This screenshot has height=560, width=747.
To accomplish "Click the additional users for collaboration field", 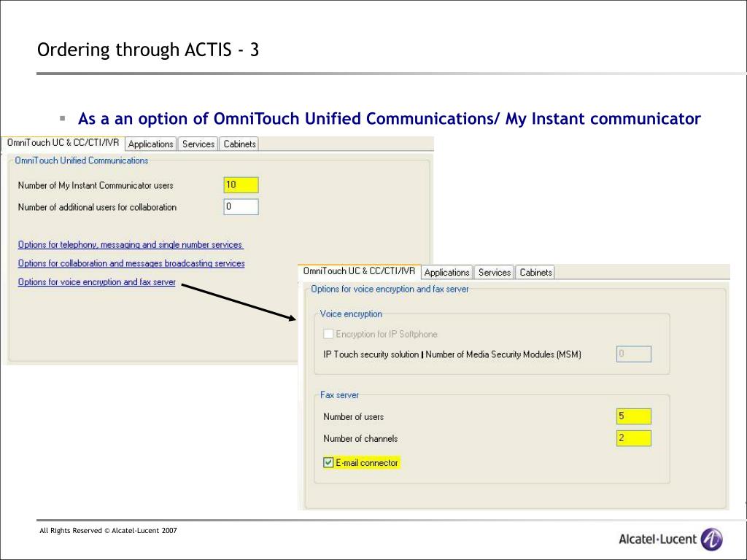I will [241, 206].
